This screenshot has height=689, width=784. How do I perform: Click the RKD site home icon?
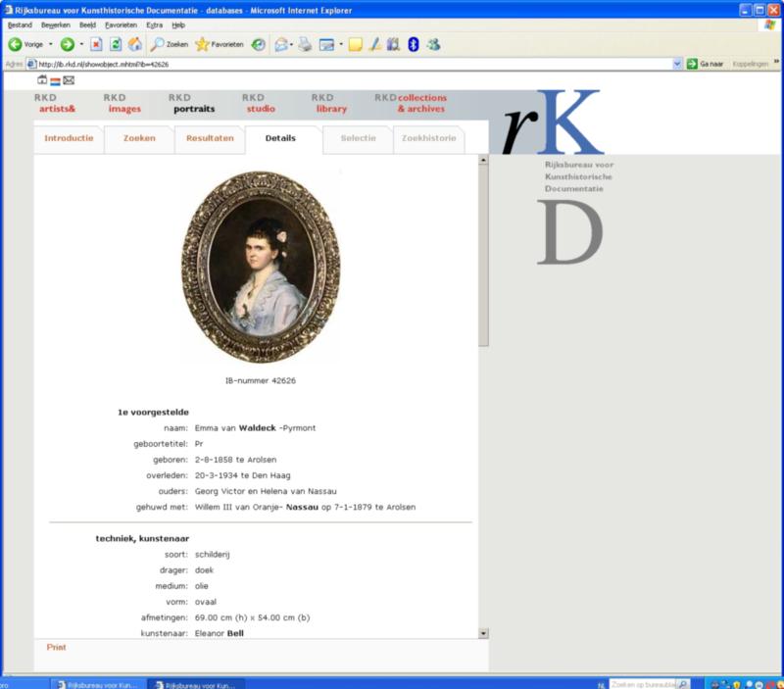pos(42,80)
